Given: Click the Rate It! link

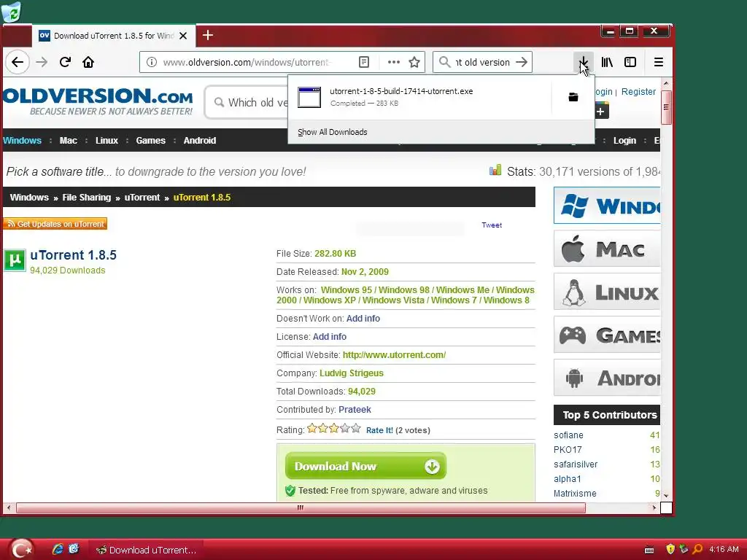Looking at the screenshot, I should coord(379,430).
